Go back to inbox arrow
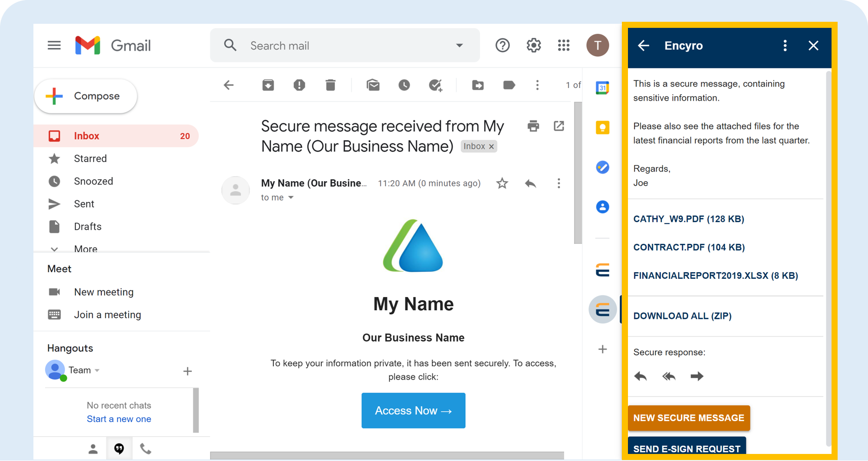 coord(229,85)
